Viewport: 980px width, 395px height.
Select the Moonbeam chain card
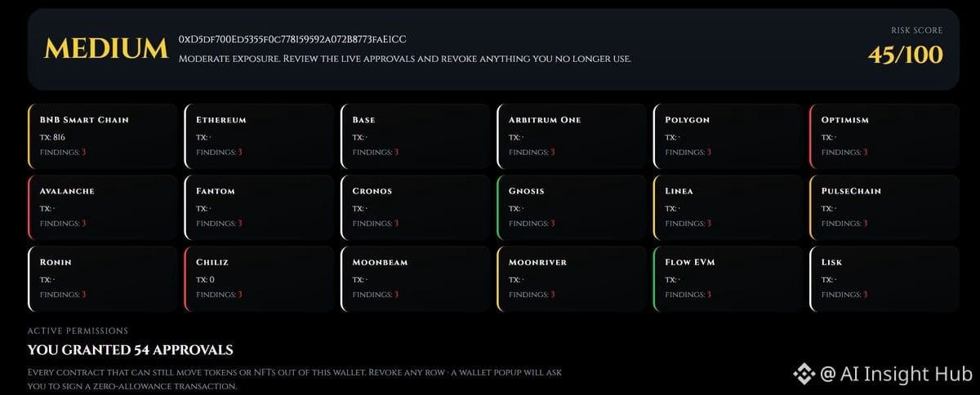415,279
